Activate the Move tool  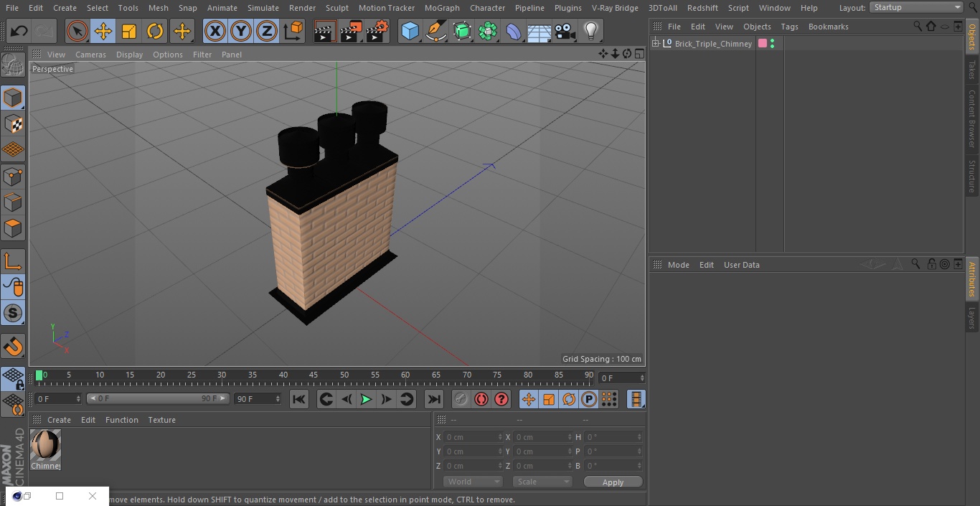(x=103, y=32)
